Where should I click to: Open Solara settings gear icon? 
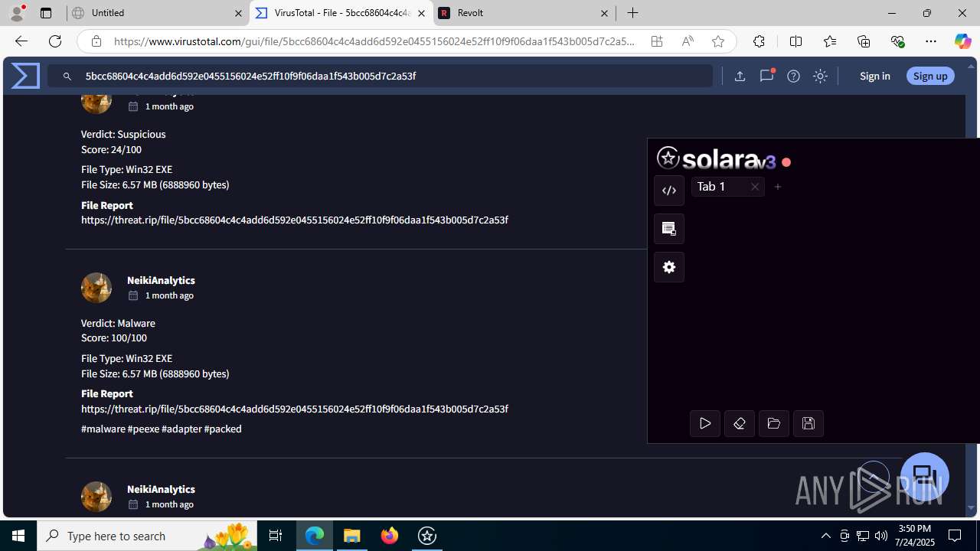point(669,267)
